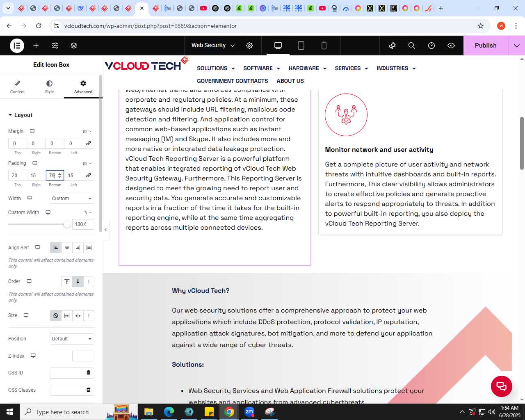
Task: Set Order to End
Action: (x=78, y=282)
